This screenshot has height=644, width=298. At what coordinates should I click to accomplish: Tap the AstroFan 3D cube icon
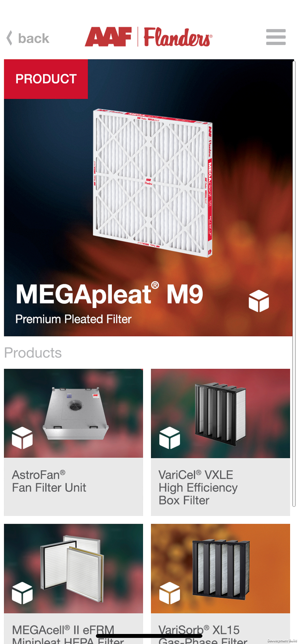click(x=22, y=438)
